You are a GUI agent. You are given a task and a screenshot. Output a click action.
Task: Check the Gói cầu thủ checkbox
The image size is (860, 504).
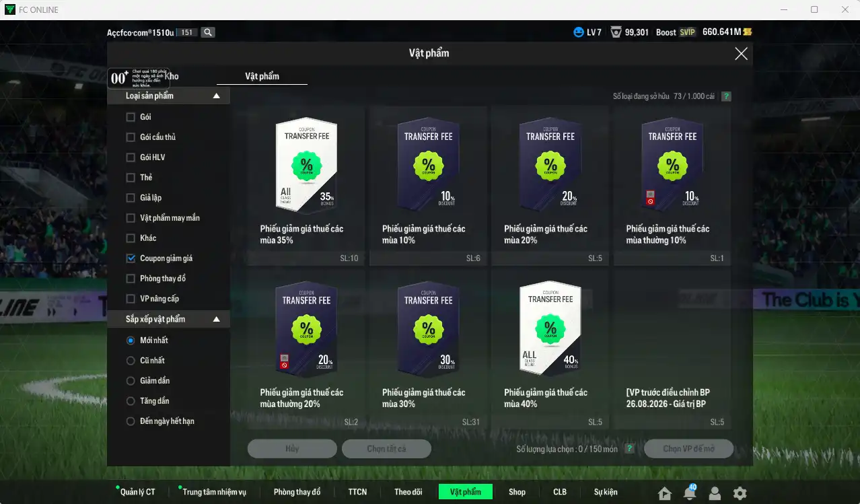[x=131, y=137]
